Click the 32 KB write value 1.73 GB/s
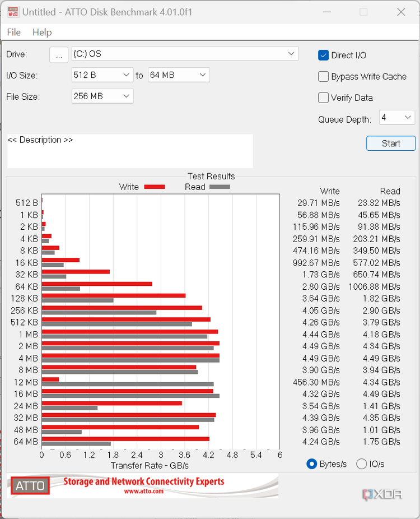The height and width of the screenshot is (519, 420). 321,275
